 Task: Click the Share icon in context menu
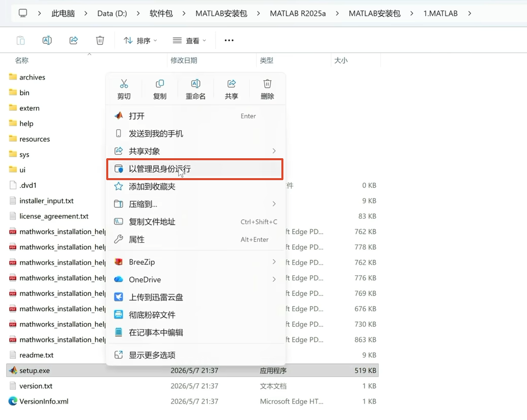click(231, 83)
